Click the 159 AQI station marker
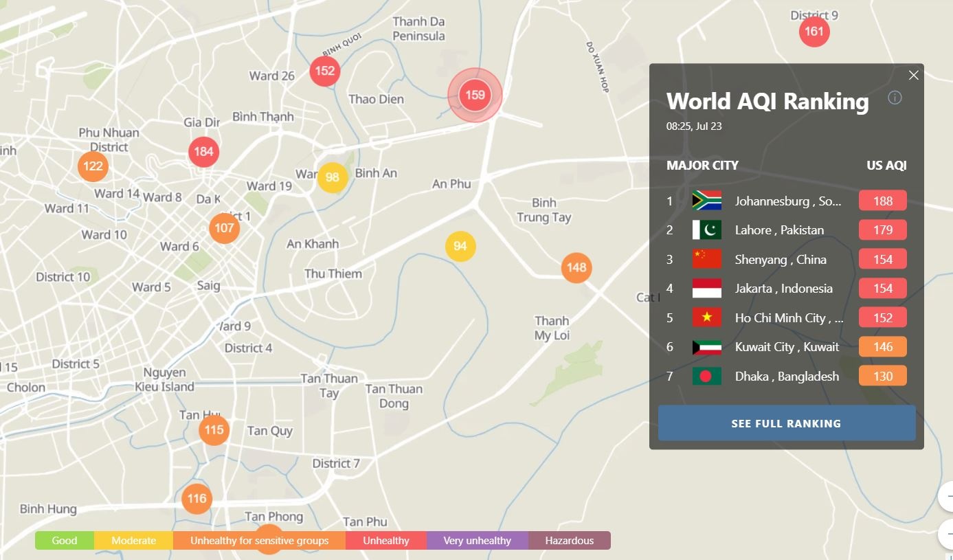Image resolution: width=953 pixels, height=560 pixels. coord(475,96)
